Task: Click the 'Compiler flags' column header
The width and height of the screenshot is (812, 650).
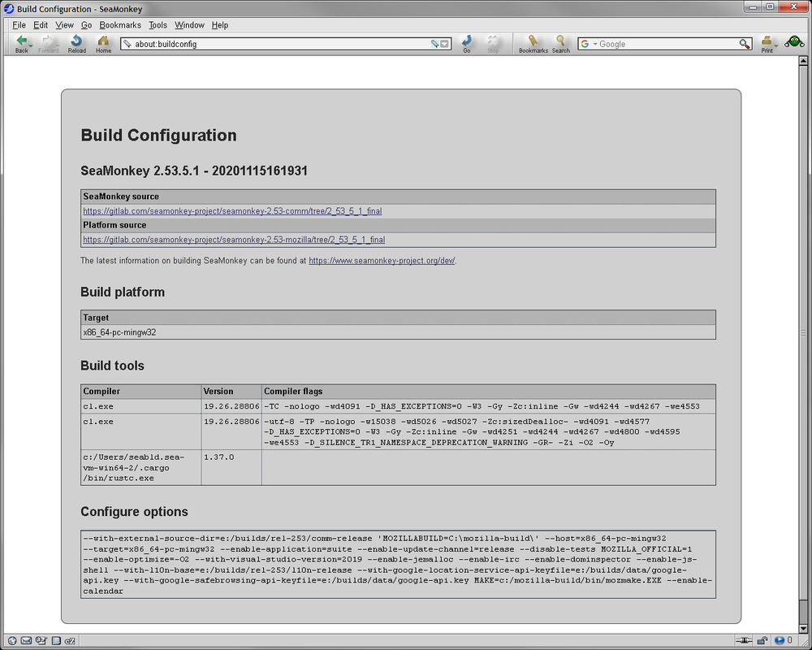Action: coord(489,392)
